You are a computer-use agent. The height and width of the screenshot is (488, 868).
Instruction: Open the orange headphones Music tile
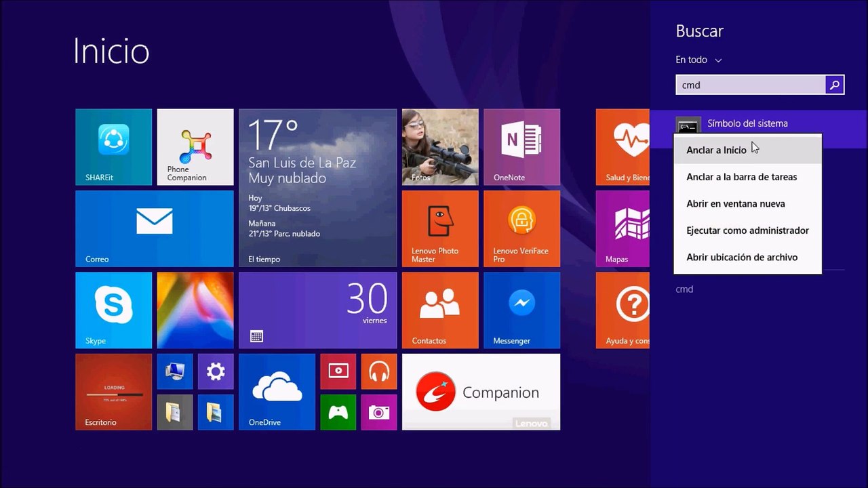pyautogui.click(x=379, y=371)
